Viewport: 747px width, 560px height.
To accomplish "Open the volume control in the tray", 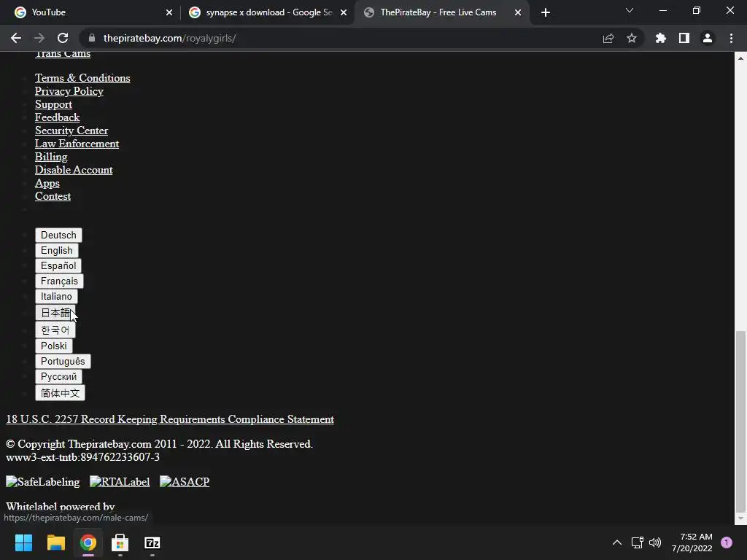I will tap(655, 542).
